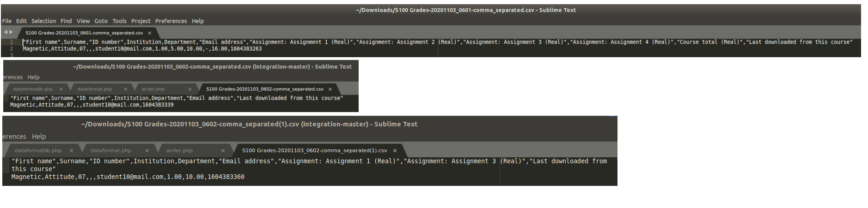The width and height of the screenshot is (868, 208).
Task: Close dataformatlib.php tab in bottom window
Action: point(71,150)
